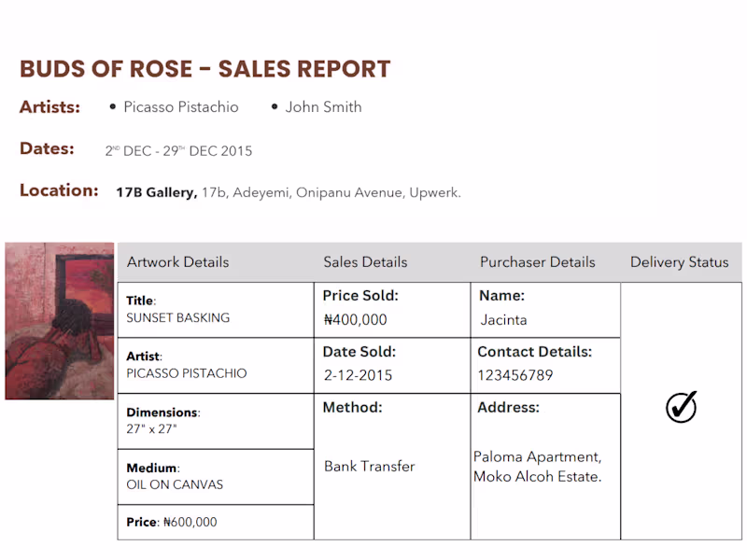Click the Bank Transfer method text

[x=369, y=467]
